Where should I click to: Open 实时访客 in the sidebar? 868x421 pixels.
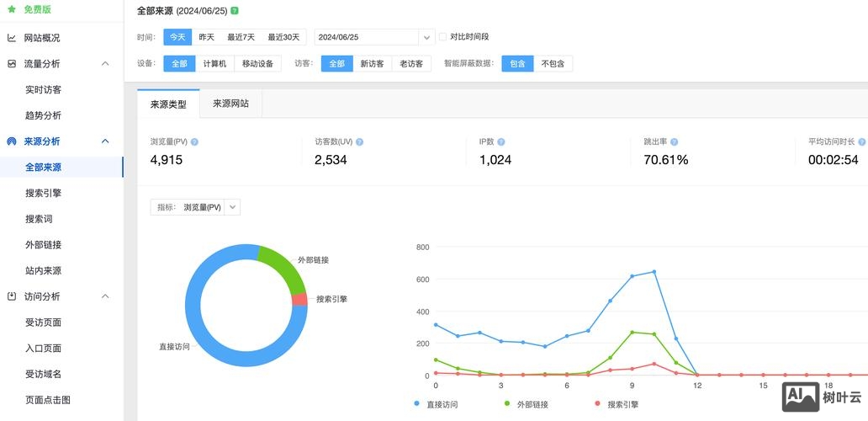[x=43, y=90]
